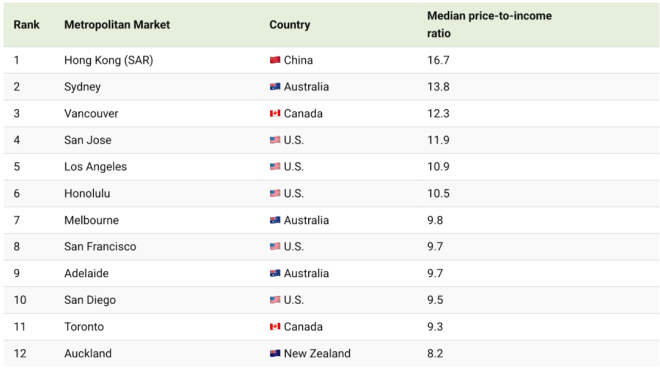Select the Melbourne market cell
This screenshot has height=370, width=660.
[91, 220]
